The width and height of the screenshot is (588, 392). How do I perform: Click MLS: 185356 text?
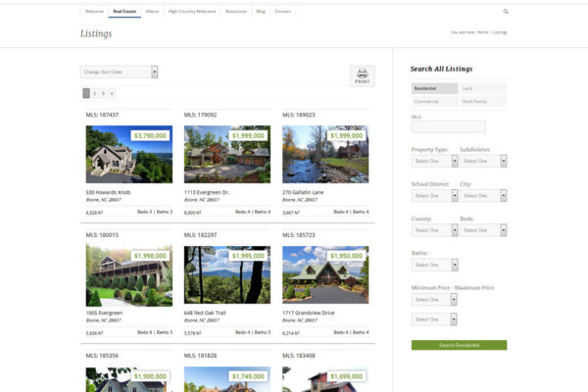[x=102, y=355]
